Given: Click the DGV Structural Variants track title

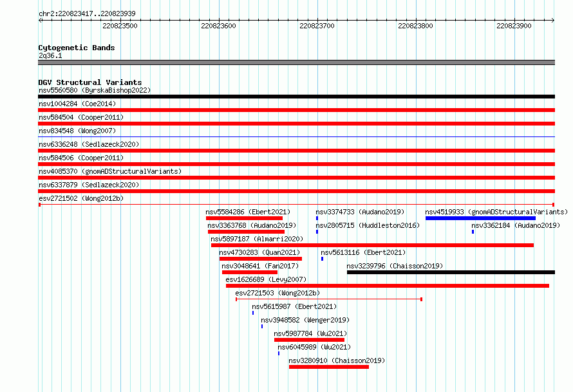Looking at the screenshot, I should (90, 82).
